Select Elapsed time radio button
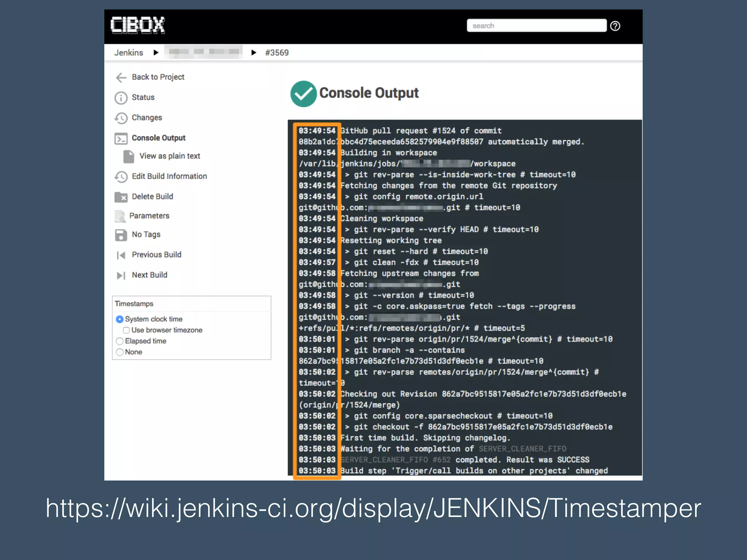Viewport: 747px width, 560px height. (119, 341)
